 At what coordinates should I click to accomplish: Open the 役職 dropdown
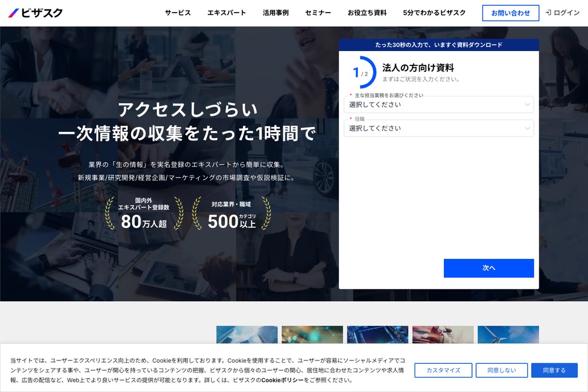439,128
